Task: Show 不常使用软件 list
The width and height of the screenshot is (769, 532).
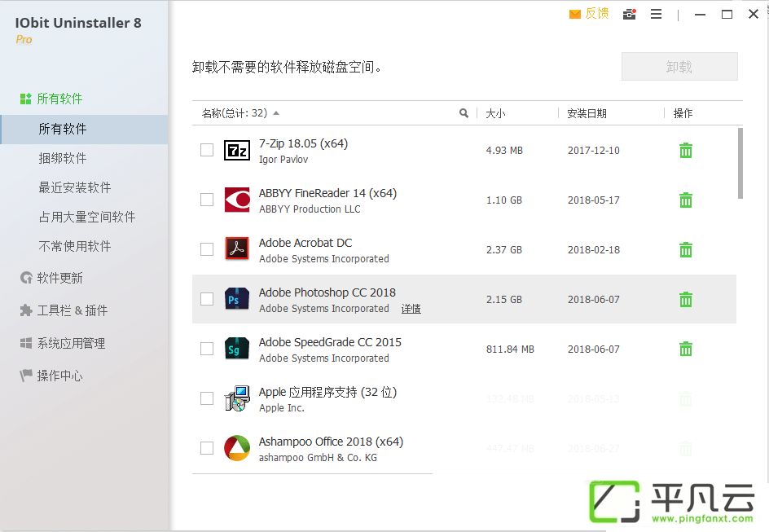Action: 75,246
